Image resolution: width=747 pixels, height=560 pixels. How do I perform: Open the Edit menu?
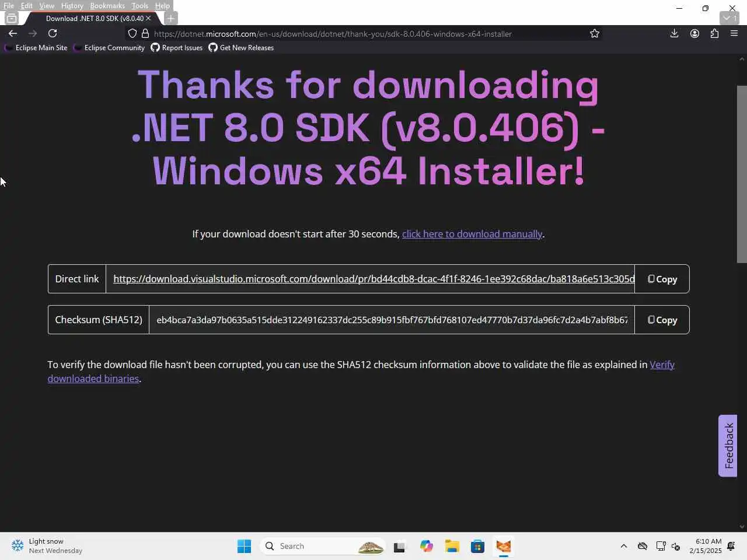tap(27, 6)
